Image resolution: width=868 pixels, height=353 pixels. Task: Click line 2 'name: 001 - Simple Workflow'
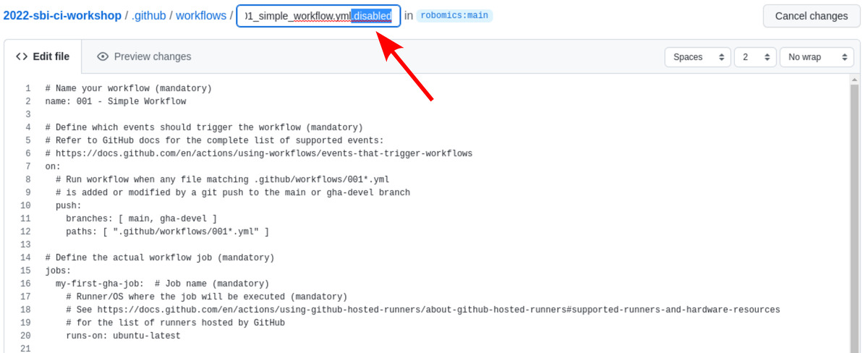pos(115,101)
